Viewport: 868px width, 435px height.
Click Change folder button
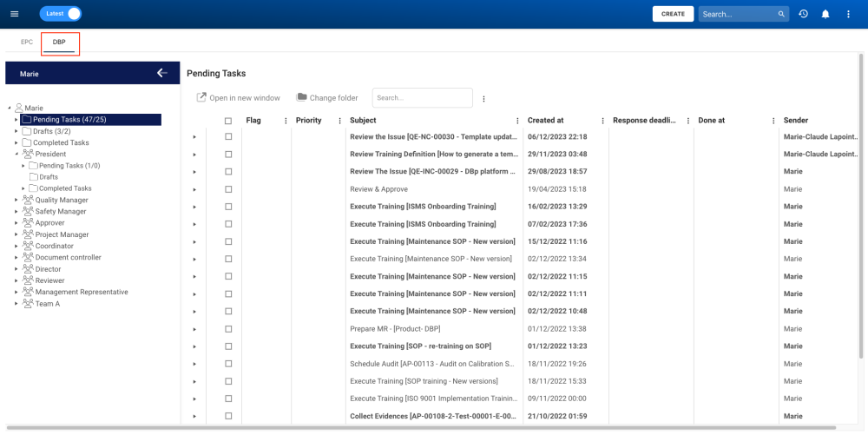pyautogui.click(x=327, y=98)
